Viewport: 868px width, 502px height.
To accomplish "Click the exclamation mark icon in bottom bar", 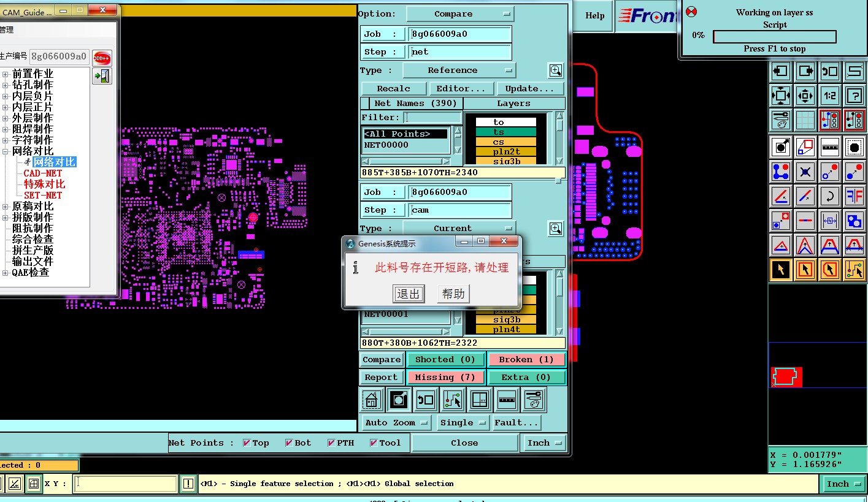I will [188, 484].
